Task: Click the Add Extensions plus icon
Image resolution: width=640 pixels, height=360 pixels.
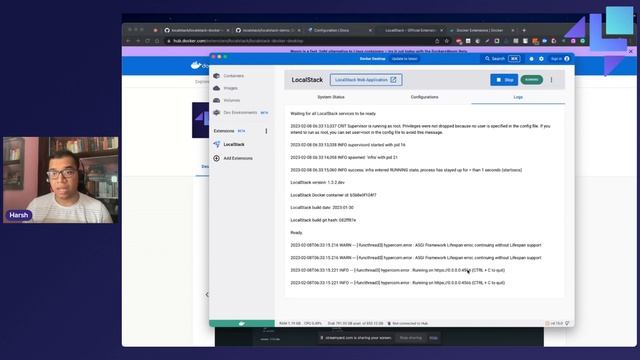Action: pyautogui.click(x=216, y=158)
